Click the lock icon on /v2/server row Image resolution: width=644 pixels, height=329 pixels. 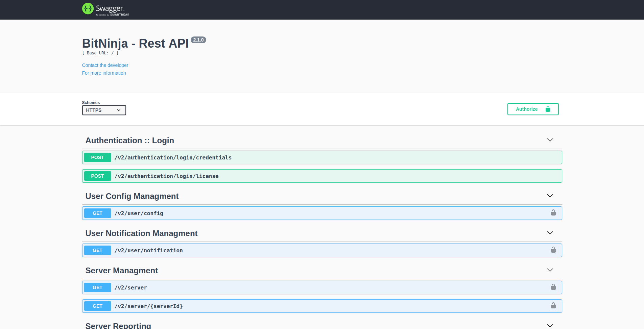553,287
